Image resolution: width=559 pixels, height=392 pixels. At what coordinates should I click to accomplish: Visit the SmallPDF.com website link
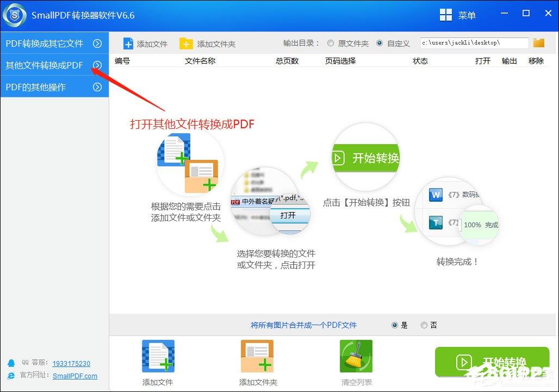click(75, 376)
